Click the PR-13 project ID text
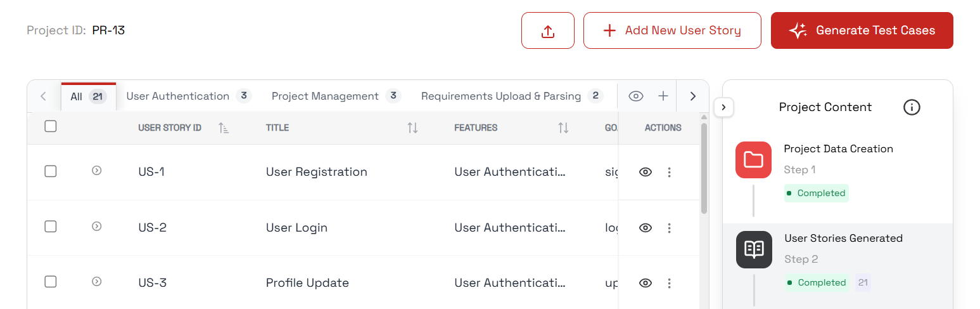 108,30
